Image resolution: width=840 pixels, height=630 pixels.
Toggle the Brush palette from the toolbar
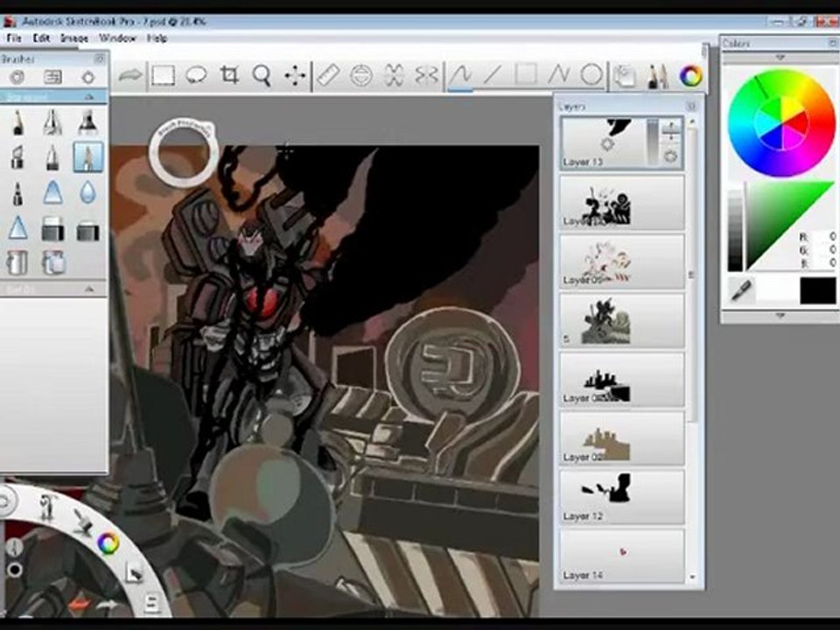coord(657,77)
